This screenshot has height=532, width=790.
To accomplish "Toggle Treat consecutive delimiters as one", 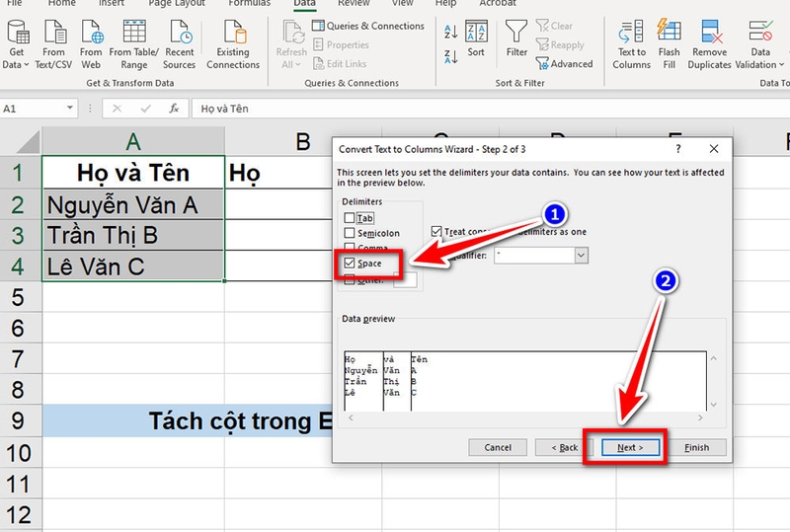I will pos(436,232).
